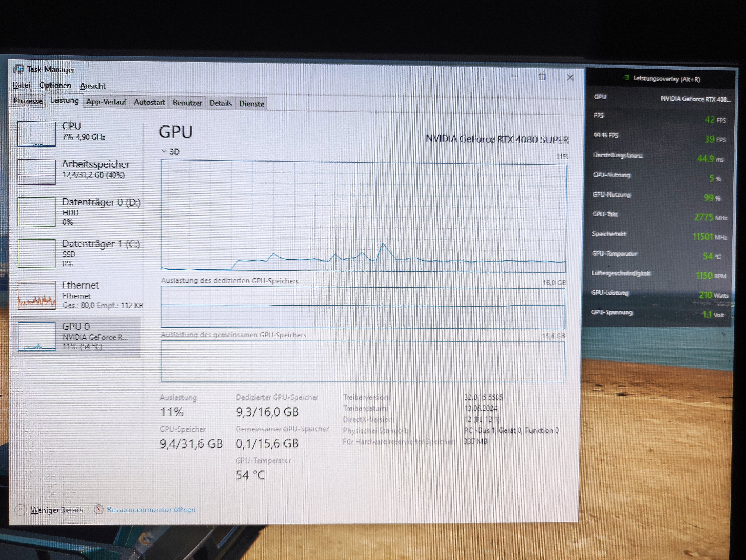Screen dimensions: 746x560
Task: Open the Autostart tab
Action: click(x=149, y=103)
